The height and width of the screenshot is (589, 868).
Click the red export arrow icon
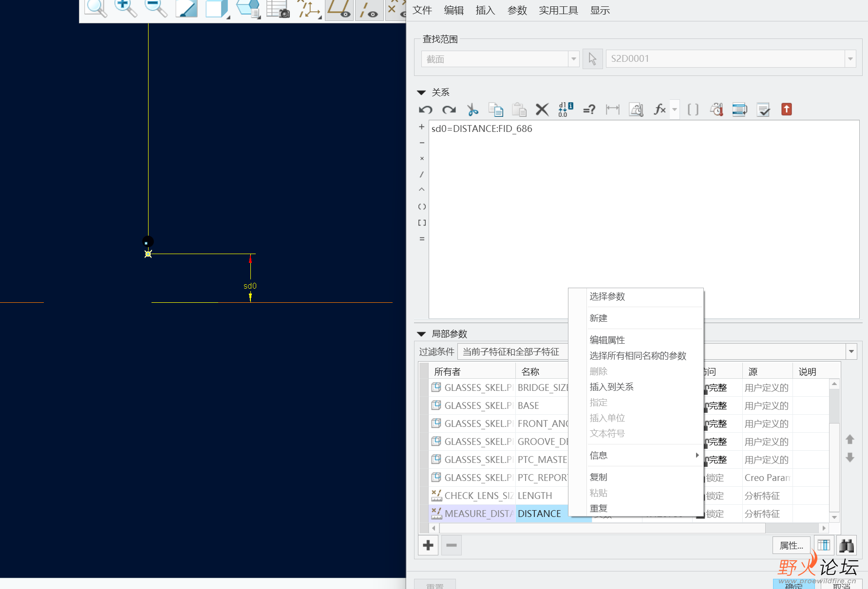coord(787,109)
